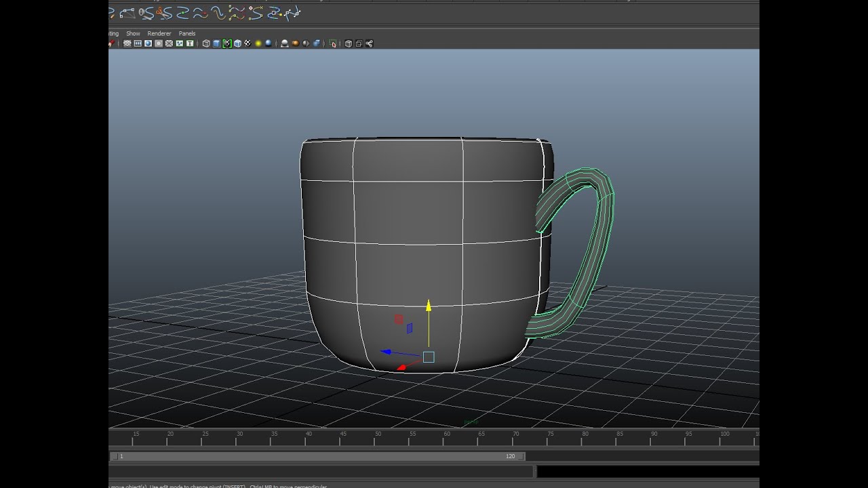The height and width of the screenshot is (488, 868).
Task: Select the curve icon with red arrow
Action: 199,13
